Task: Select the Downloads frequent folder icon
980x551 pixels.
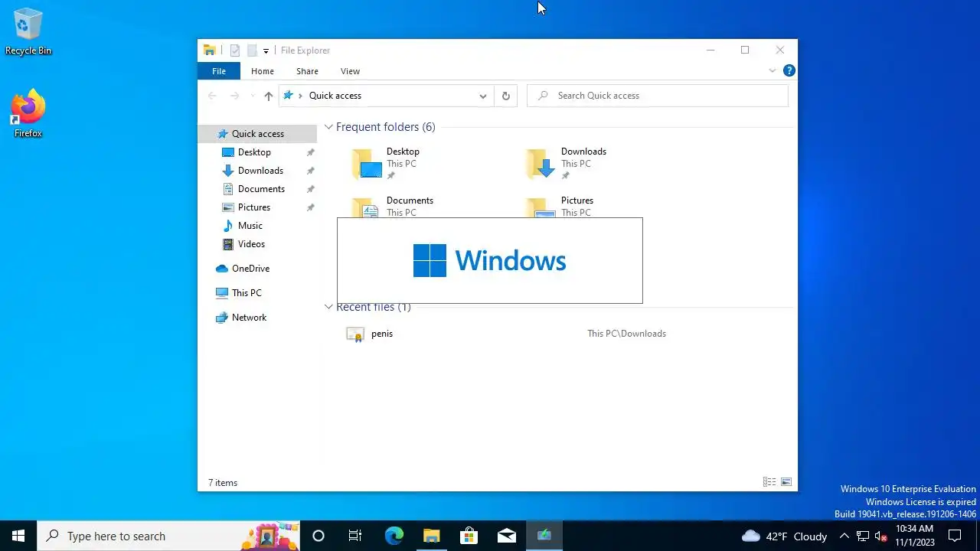Action: tap(541, 164)
